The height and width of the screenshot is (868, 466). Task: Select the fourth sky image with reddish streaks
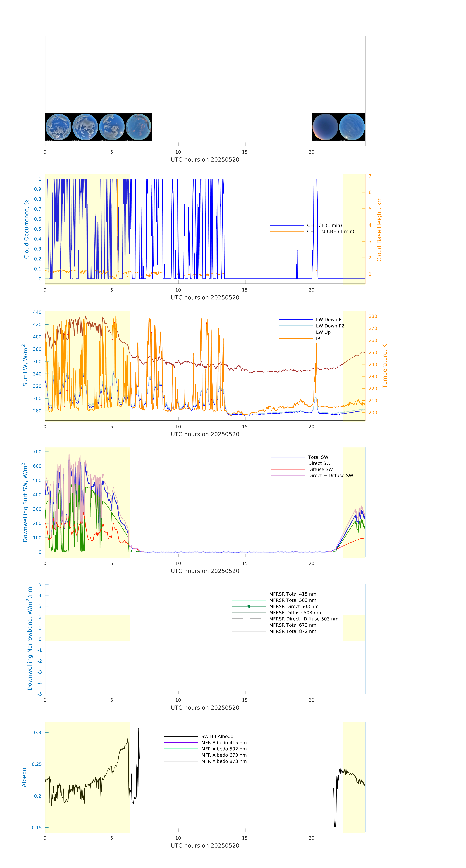click(x=139, y=127)
